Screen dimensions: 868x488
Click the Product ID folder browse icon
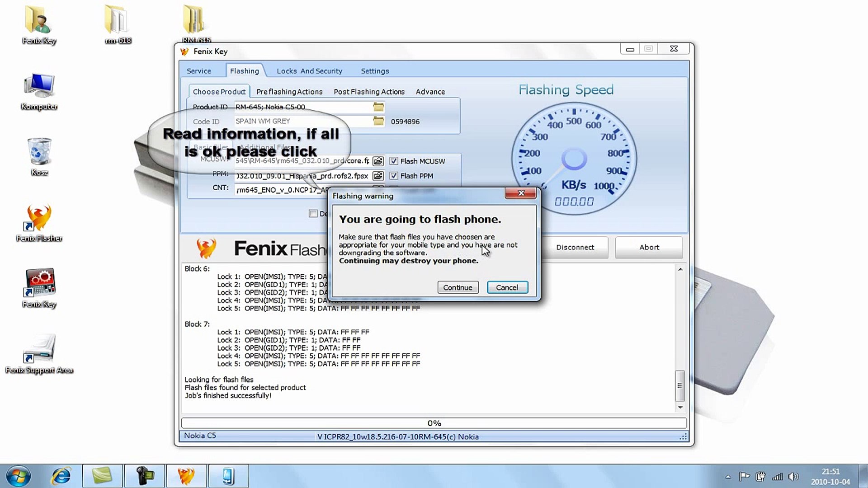[378, 107]
